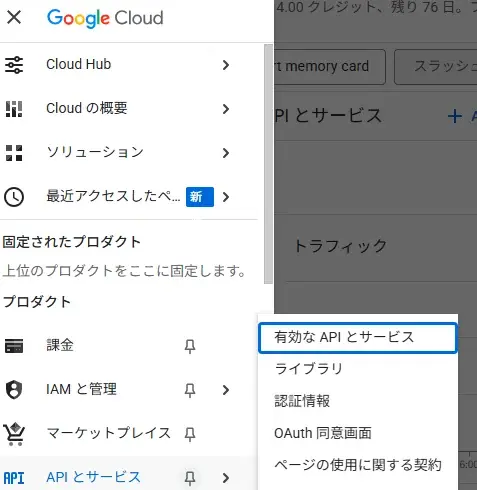Select ページの使用に関する契約 in submenu

pyautogui.click(x=357, y=465)
